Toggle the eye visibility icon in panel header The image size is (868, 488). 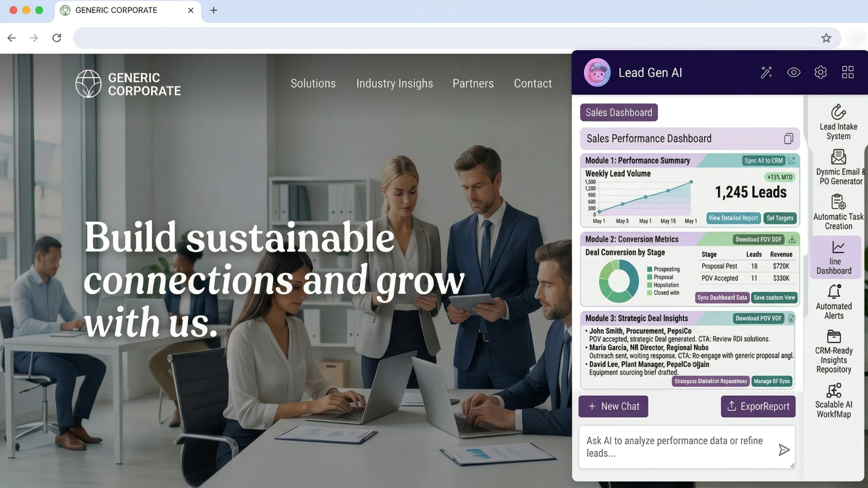tap(793, 72)
